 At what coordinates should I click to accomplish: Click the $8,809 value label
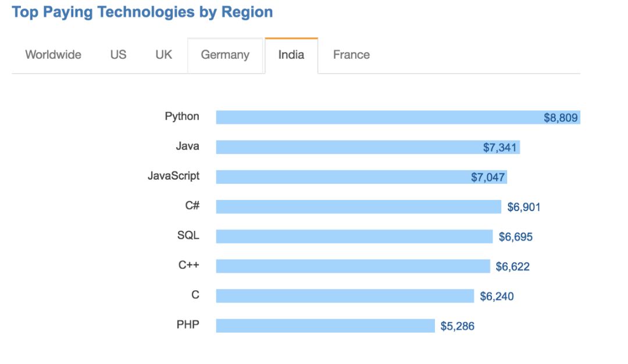pyautogui.click(x=561, y=118)
